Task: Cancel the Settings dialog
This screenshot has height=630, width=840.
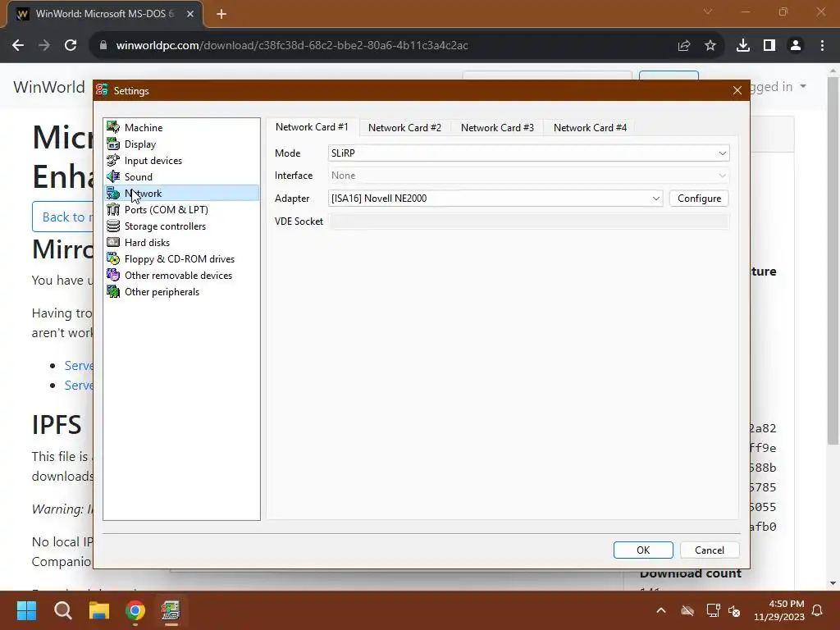Action: click(710, 550)
